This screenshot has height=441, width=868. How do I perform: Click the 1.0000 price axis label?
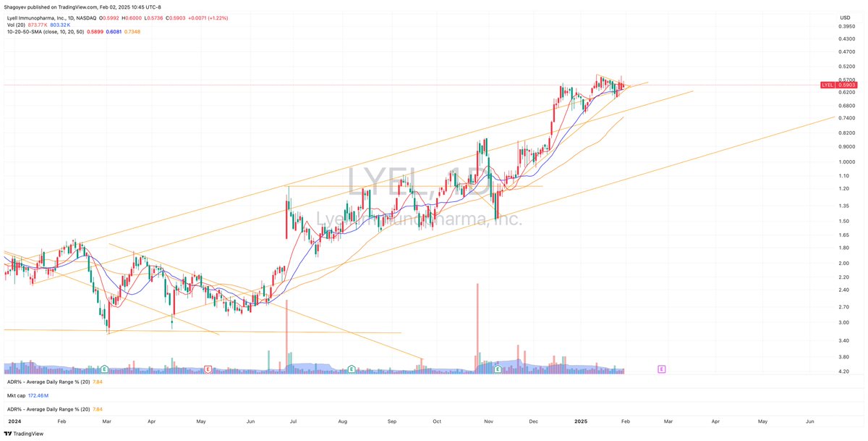click(847, 162)
